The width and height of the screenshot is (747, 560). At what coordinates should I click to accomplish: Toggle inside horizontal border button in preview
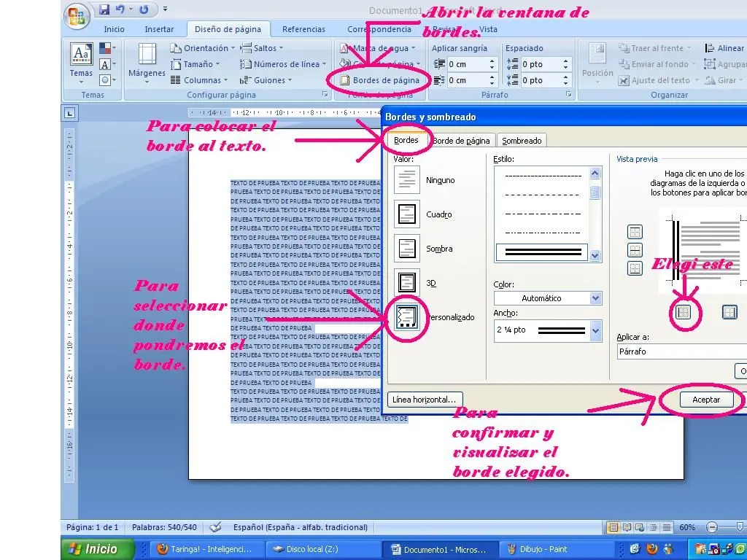point(635,250)
